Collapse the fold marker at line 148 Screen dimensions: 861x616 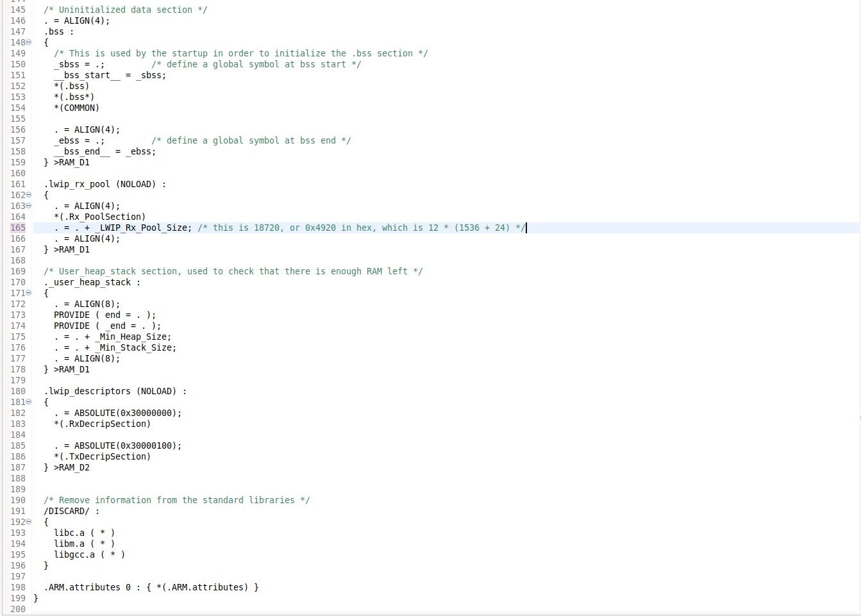29,42
